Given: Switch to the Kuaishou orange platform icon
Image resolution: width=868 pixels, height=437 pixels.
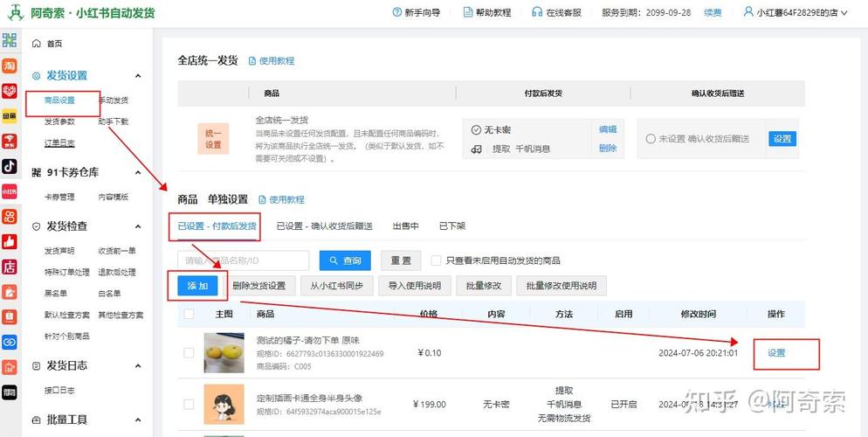Looking at the screenshot, I should [10, 216].
